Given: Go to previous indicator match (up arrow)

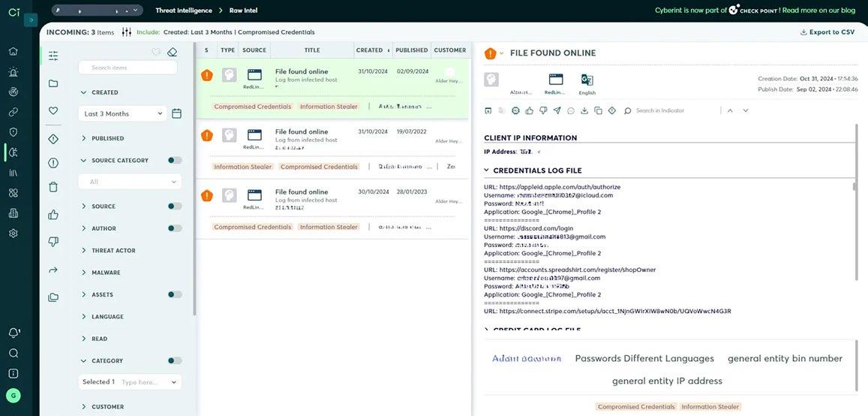Looking at the screenshot, I should click(730, 111).
